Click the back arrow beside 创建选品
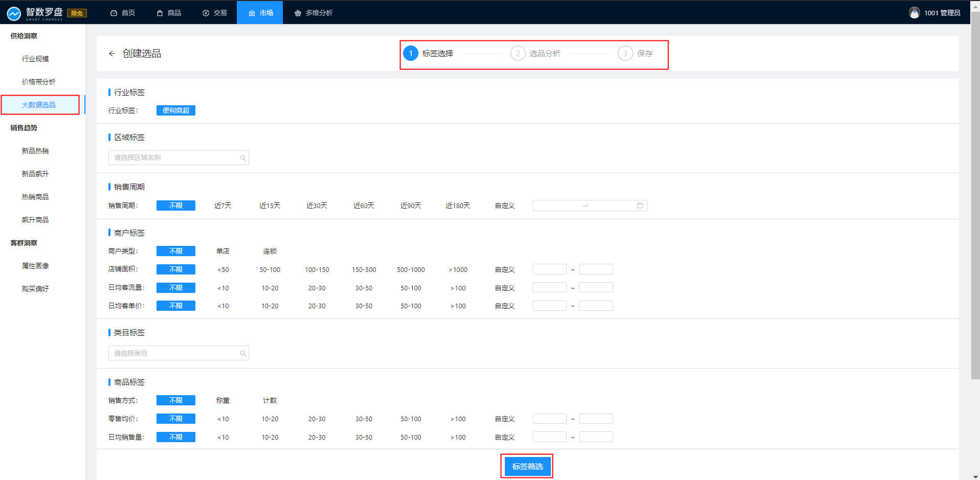Viewport: 980px width, 480px height. click(112, 54)
